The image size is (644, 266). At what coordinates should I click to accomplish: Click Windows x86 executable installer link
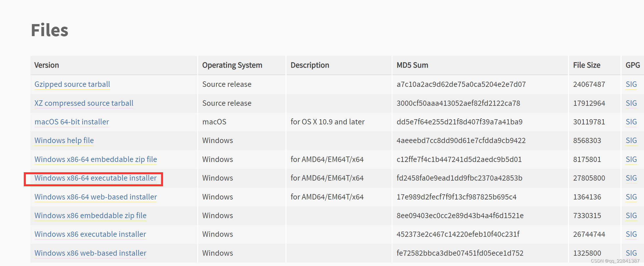[90, 234]
